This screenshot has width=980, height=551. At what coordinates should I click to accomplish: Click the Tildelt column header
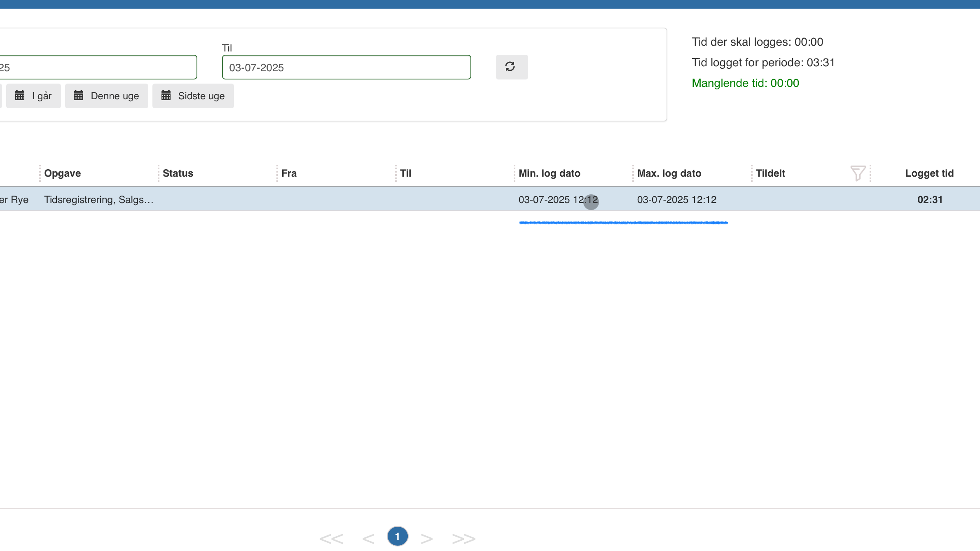tap(770, 173)
